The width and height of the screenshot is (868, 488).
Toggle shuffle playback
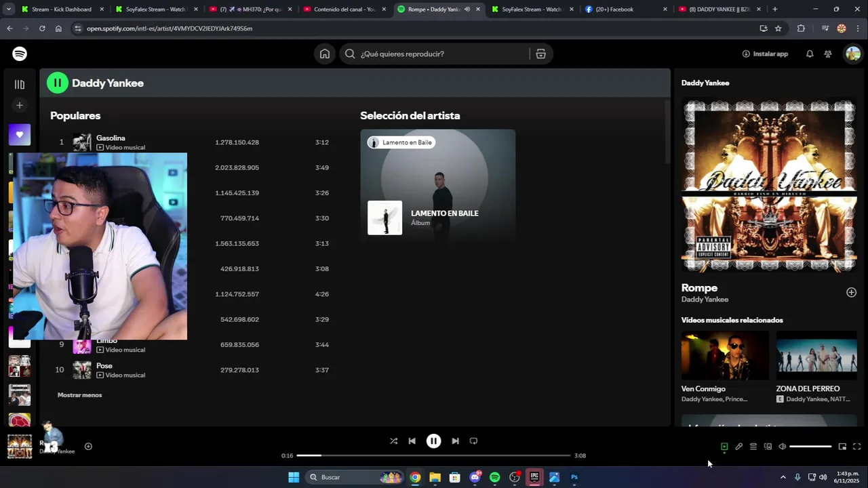tap(393, 441)
